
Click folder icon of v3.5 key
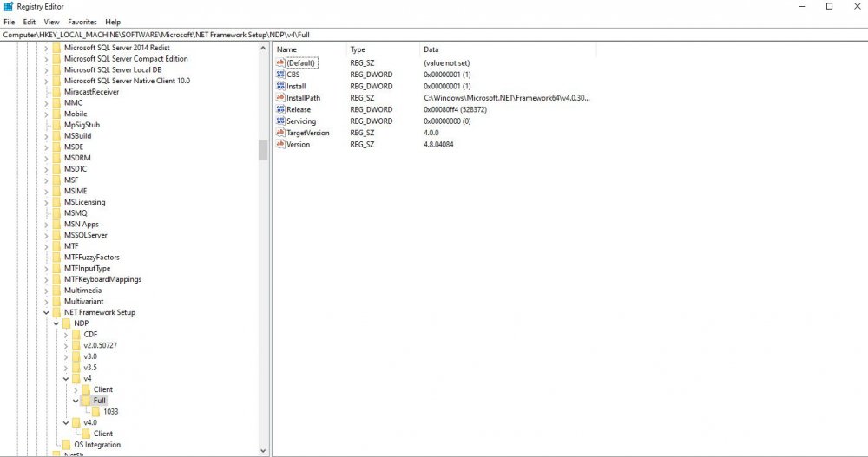[76, 368]
